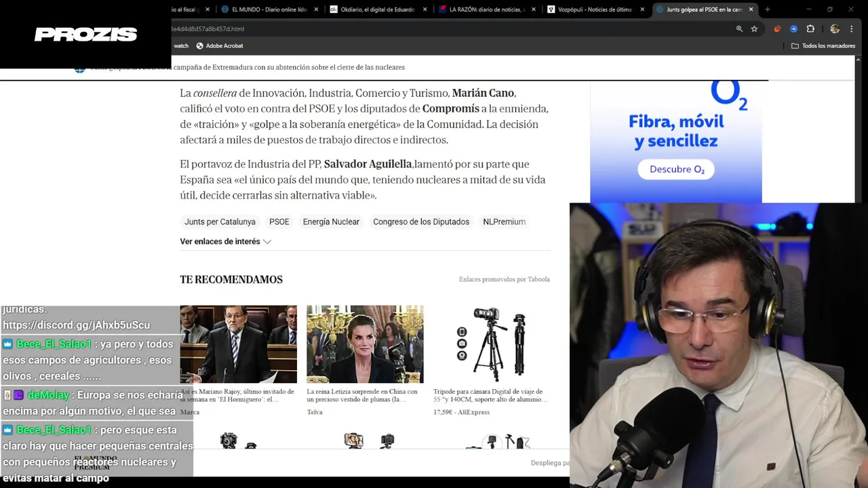The width and height of the screenshot is (868, 488).
Task: Click the TE RECOMENDAMOS heading
Action: [x=231, y=279]
